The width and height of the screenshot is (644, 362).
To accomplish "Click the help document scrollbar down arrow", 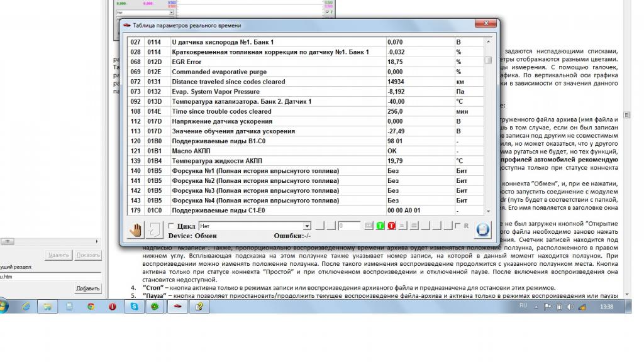I will (627, 295).
